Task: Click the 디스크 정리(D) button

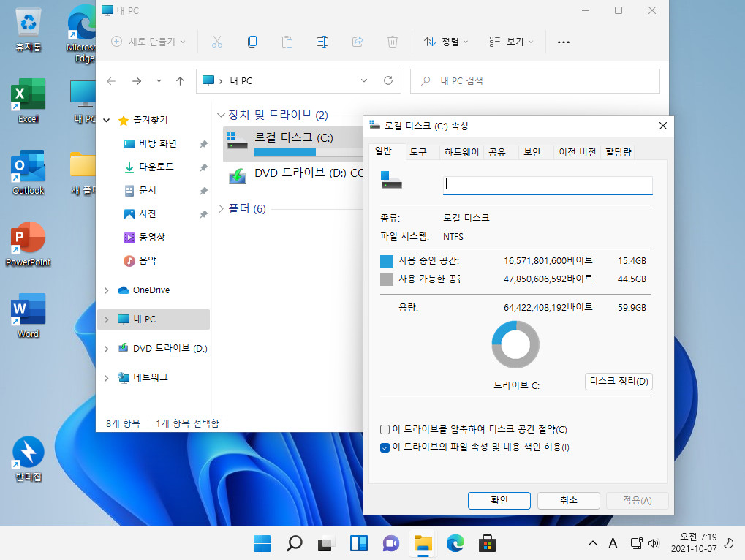Action: click(x=619, y=382)
